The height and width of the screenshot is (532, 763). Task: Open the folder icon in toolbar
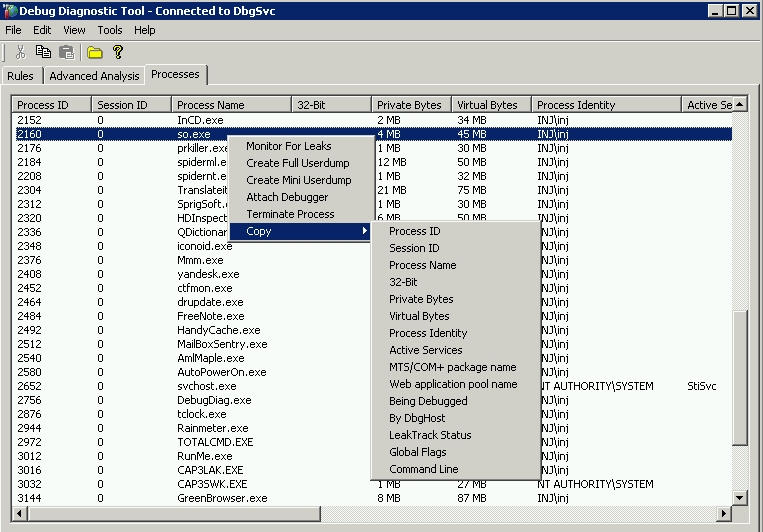[95, 52]
